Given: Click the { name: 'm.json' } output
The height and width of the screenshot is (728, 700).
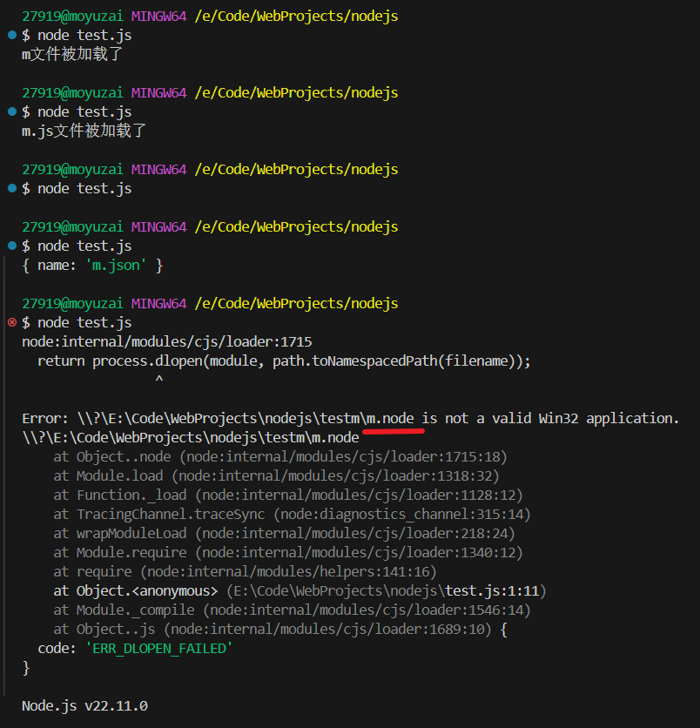Looking at the screenshot, I should [x=92, y=265].
